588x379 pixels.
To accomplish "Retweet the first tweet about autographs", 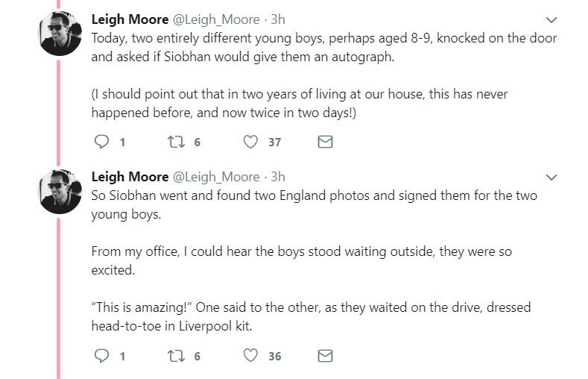I will 175,142.
